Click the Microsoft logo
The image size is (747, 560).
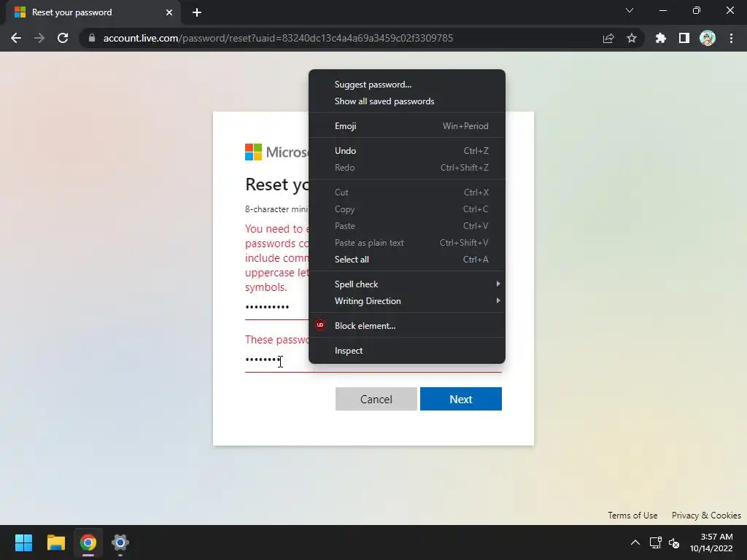tap(276, 152)
